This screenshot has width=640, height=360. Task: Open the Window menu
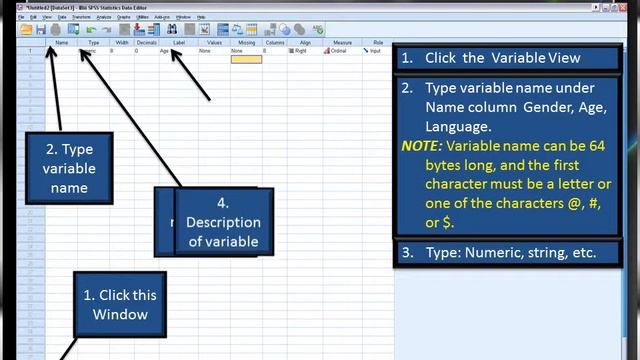(x=183, y=18)
